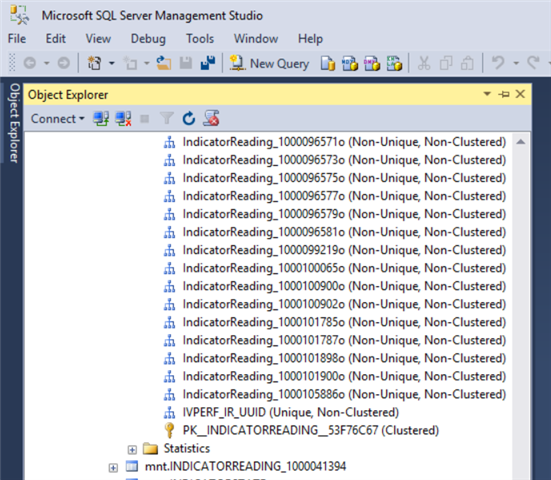Toggle the Auto Hide pin for Object Explorer

(504, 94)
